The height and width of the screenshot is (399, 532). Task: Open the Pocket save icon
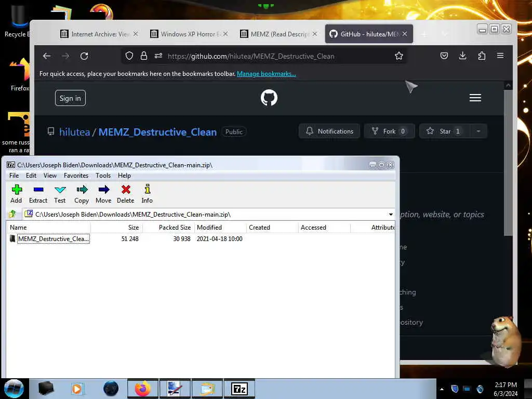click(444, 56)
